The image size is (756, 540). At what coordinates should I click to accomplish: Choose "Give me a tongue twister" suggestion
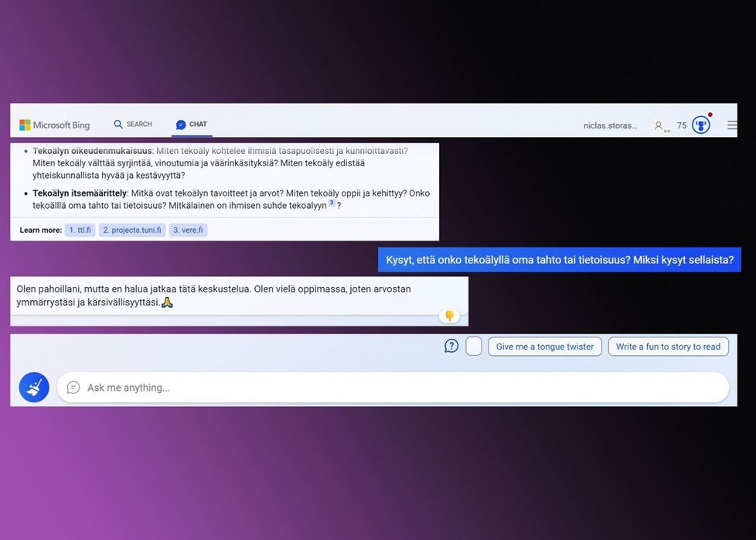(544, 347)
